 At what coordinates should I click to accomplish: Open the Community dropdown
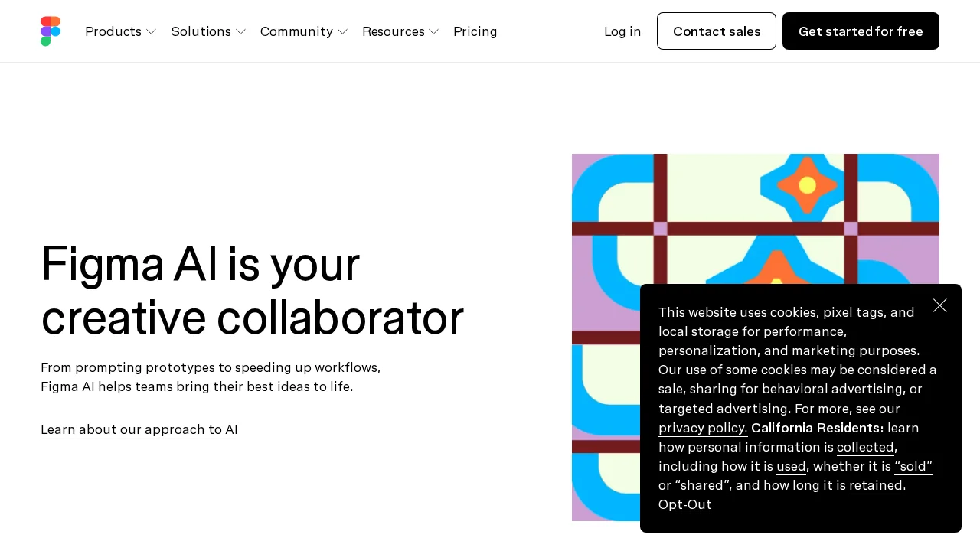296,31
